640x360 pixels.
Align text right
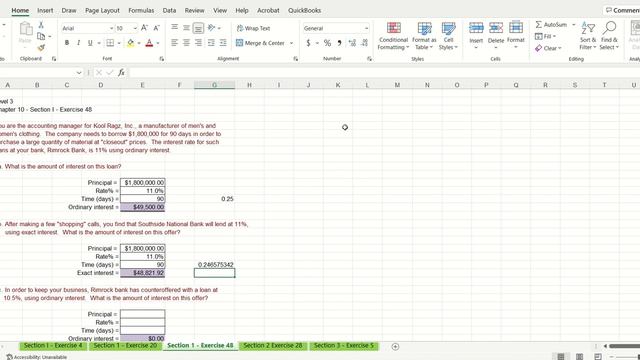pos(198,42)
